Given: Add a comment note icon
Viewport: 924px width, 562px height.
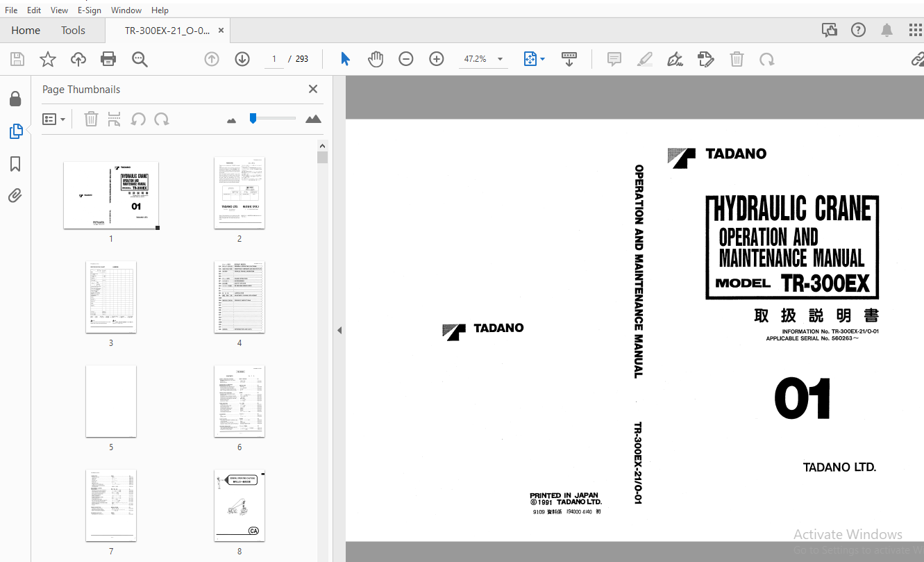Looking at the screenshot, I should tap(614, 59).
